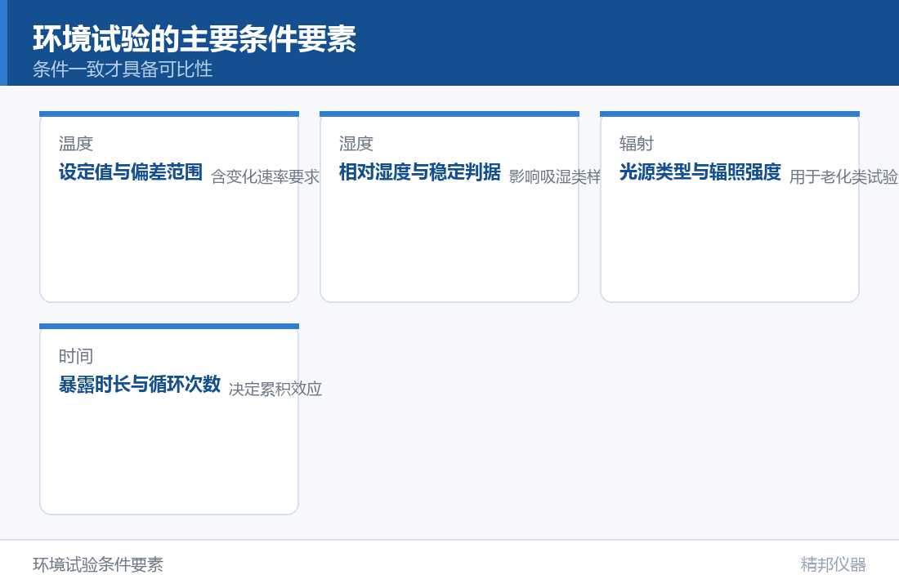Click the note 用于老化类试验
The width and height of the screenshot is (899, 588).
pos(843,176)
